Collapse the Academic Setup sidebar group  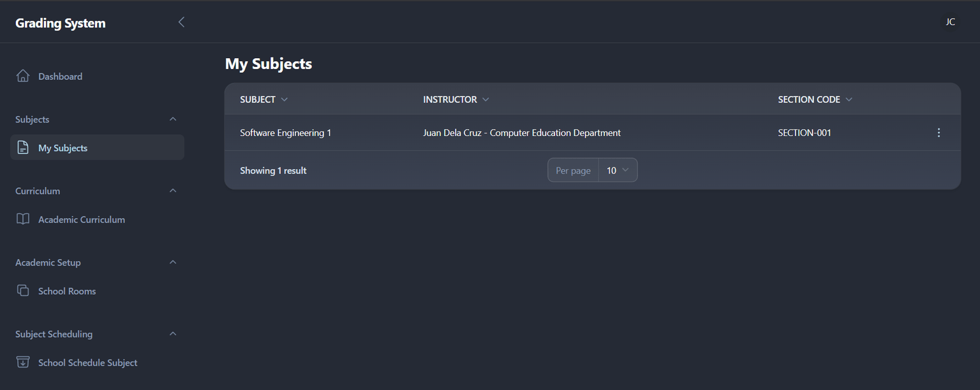[173, 262]
